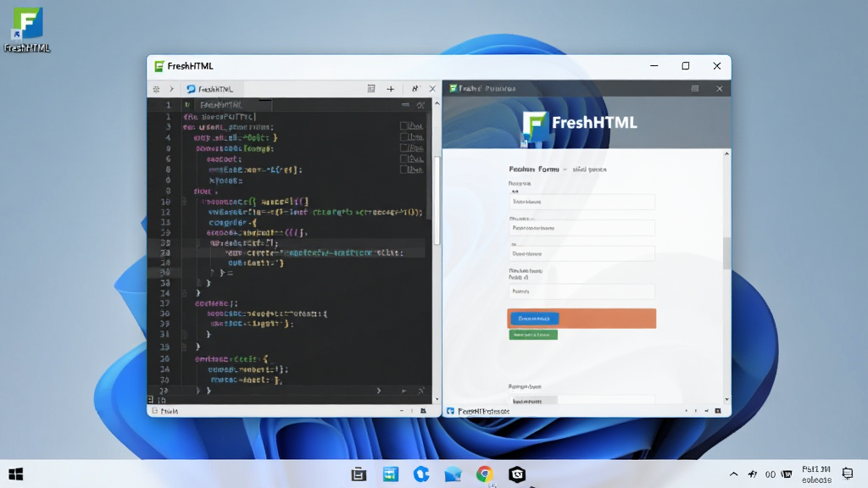
Task: Open the blue calendar app in taskbar
Action: click(390, 474)
